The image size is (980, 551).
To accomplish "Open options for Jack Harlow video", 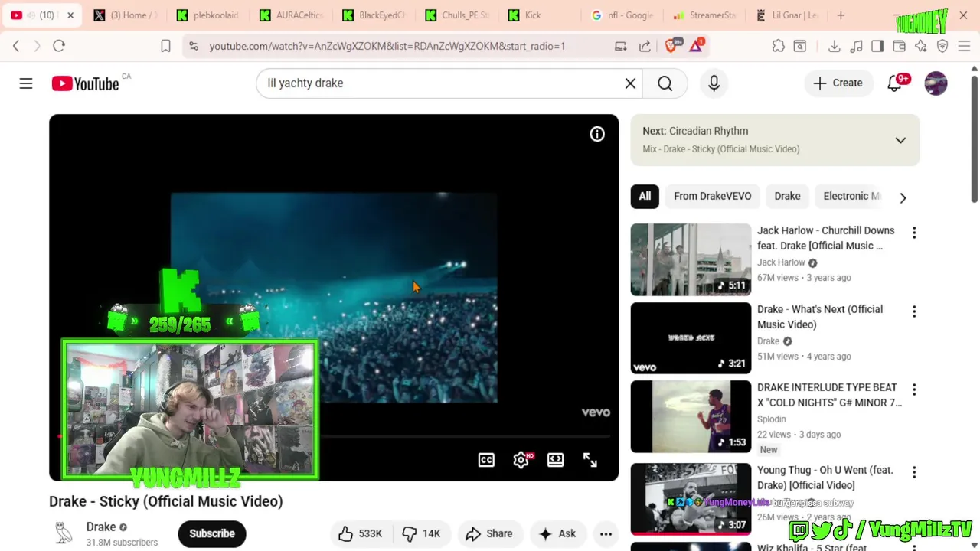I will (913, 233).
